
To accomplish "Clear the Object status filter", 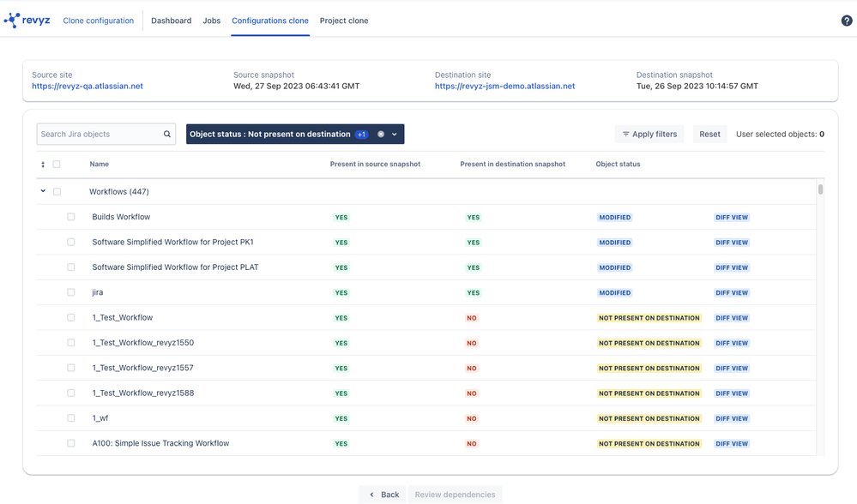I will 381,135.
